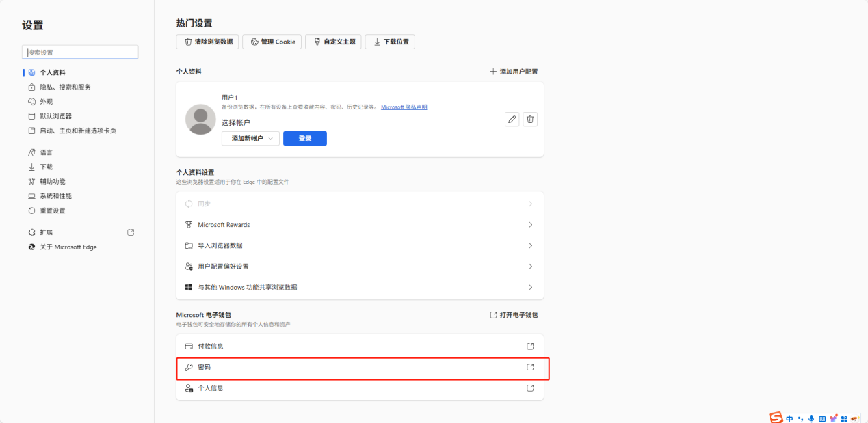This screenshot has width=868, height=423.
Task: Open external link icon for 付款信息
Action: 530,346
